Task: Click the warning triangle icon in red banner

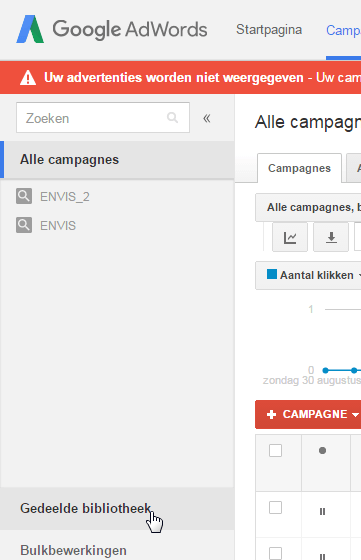Action: pos(28,78)
